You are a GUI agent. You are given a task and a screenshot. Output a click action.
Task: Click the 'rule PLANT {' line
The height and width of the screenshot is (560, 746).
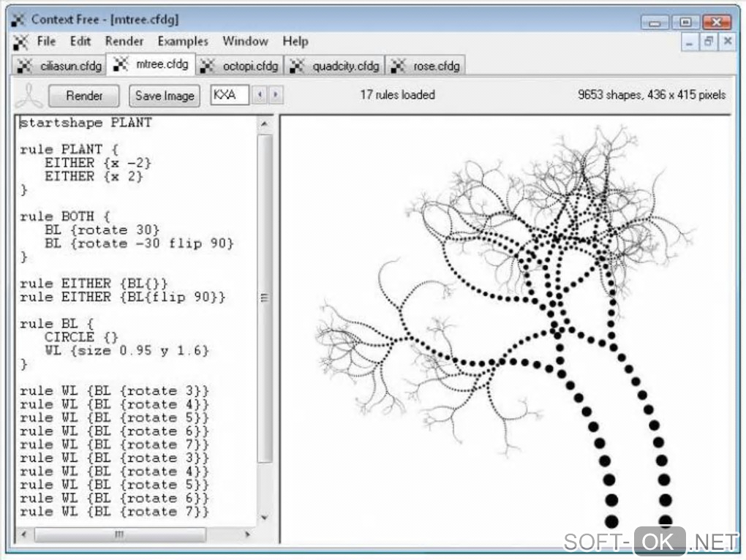(69, 149)
